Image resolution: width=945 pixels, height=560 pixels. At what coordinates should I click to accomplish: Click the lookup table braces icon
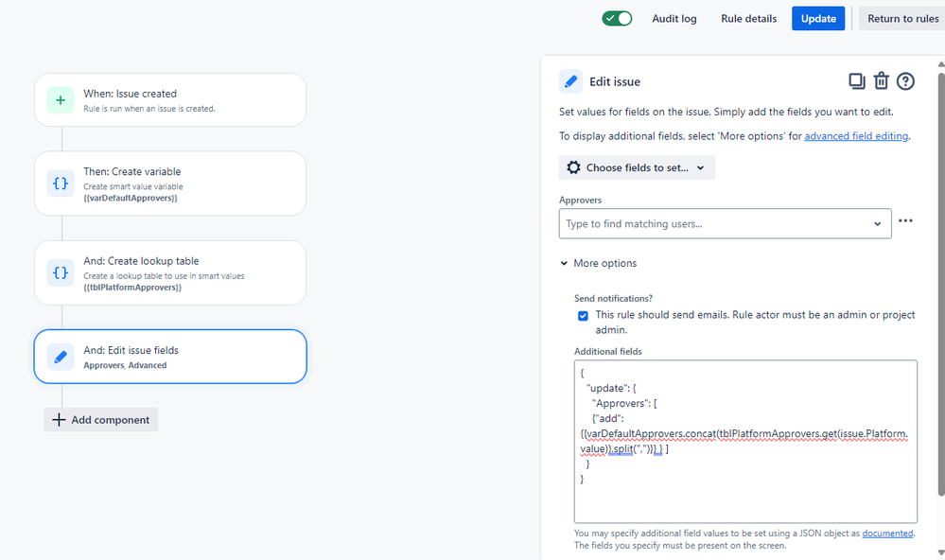[x=61, y=272]
